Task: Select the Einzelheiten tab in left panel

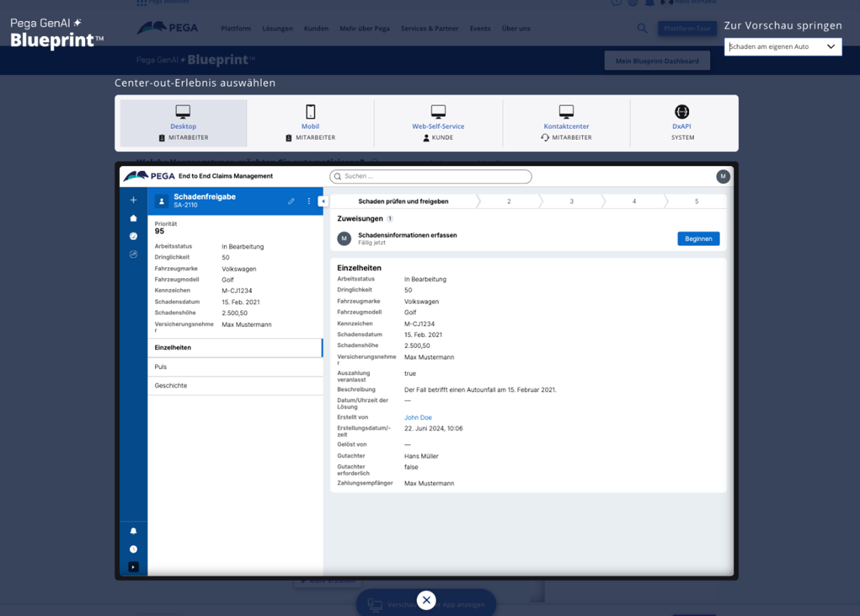Action: pyautogui.click(x=235, y=348)
